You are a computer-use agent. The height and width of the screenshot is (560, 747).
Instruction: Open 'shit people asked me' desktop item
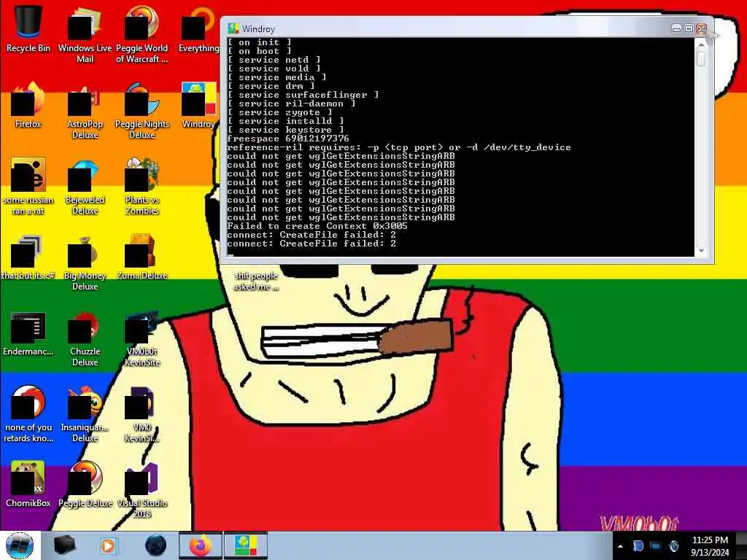tap(256, 281)
